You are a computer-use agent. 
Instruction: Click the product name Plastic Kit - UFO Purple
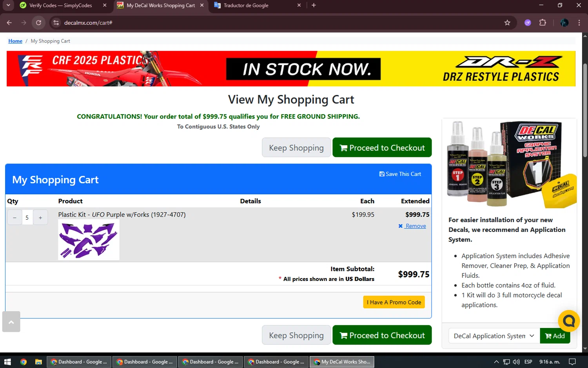pyautogui.click(x=122, y=215)
